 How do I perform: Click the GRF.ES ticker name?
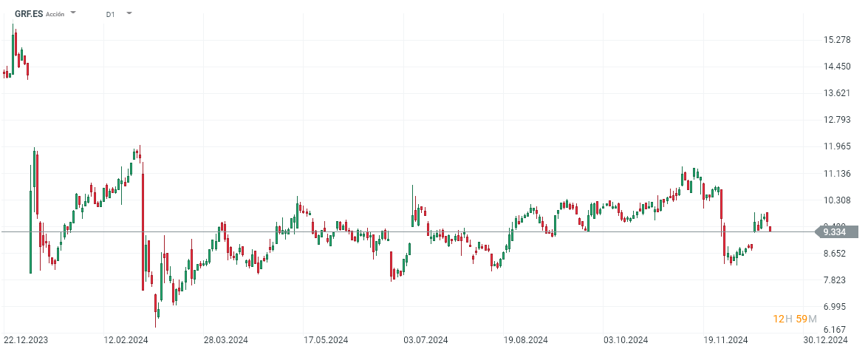[28, 13]
